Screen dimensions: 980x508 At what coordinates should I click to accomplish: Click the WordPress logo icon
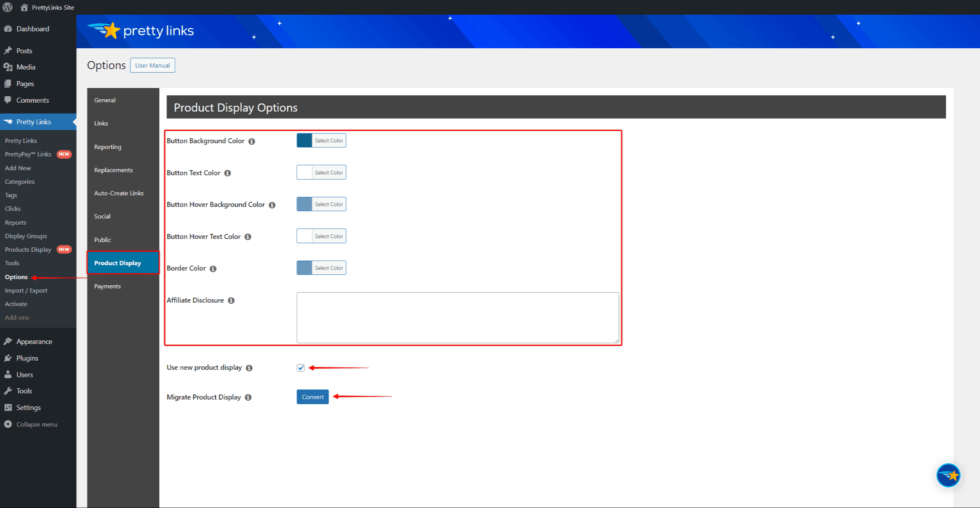coord(8,7)
